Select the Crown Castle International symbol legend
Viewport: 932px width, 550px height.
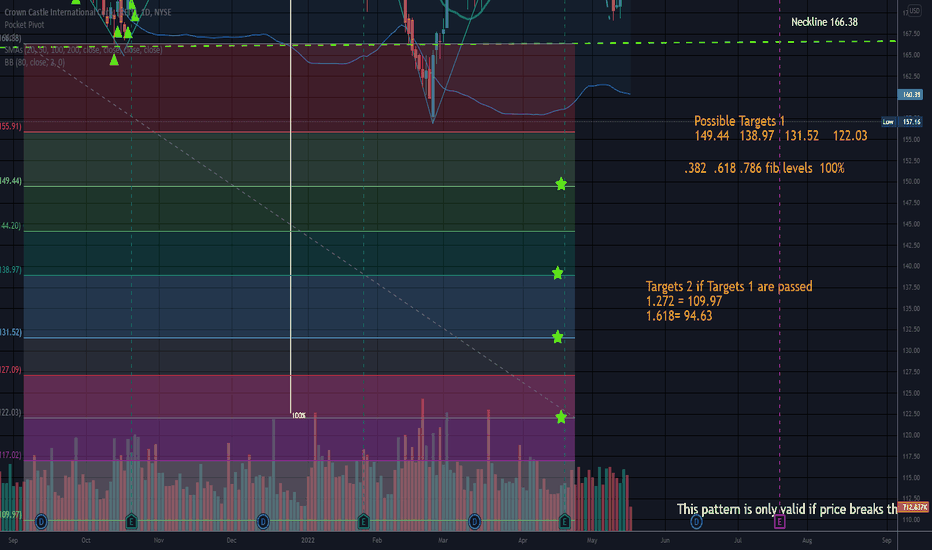tap(88, 12)
